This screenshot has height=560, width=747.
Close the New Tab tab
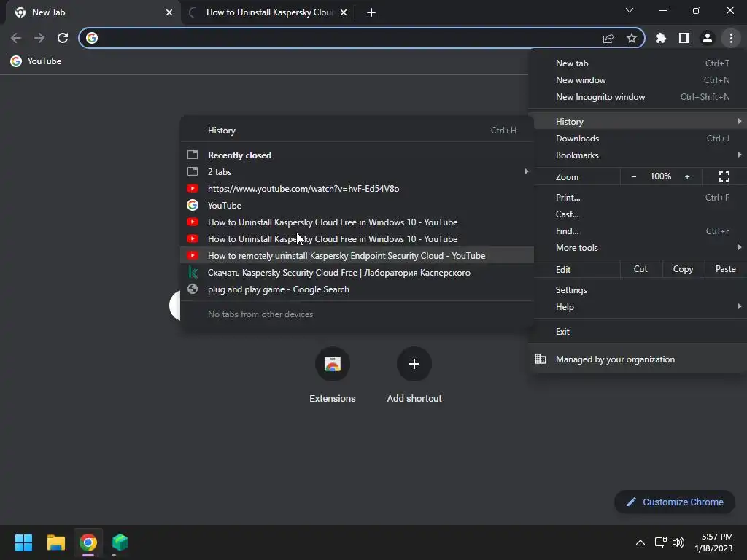point(169,12)
